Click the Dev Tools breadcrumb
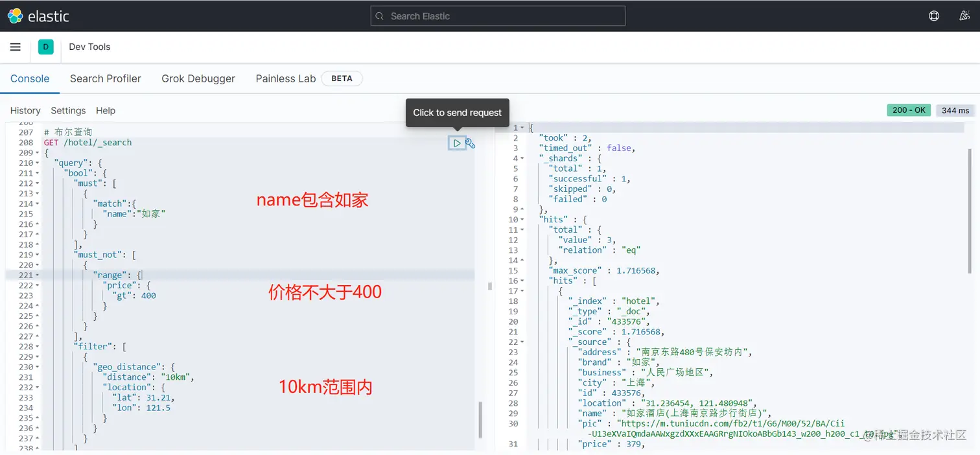This screenshot has height=455, width=980. pos(89,47)
